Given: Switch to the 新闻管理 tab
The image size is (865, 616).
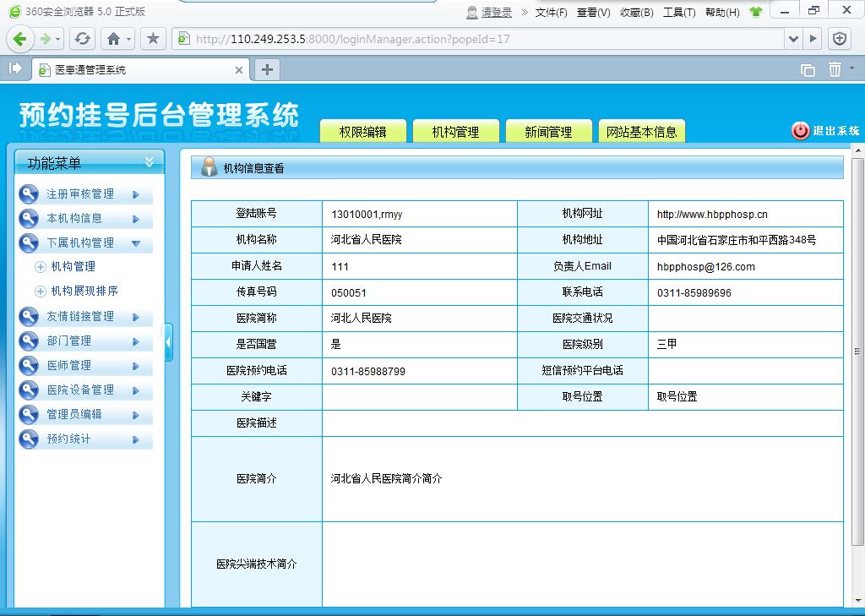Looking at the screenshot, I should click(548, 131).
